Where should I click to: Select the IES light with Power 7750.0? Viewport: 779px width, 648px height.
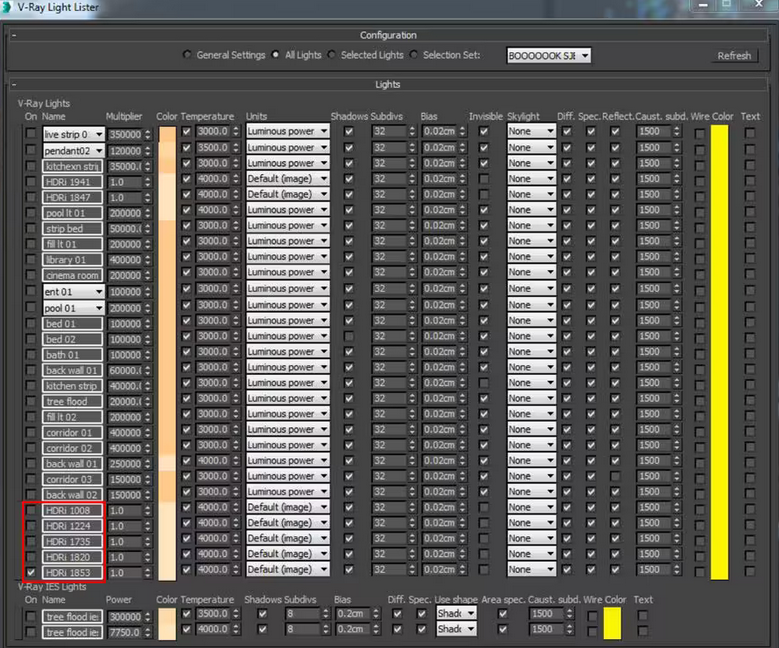click(x=73, y=632)
